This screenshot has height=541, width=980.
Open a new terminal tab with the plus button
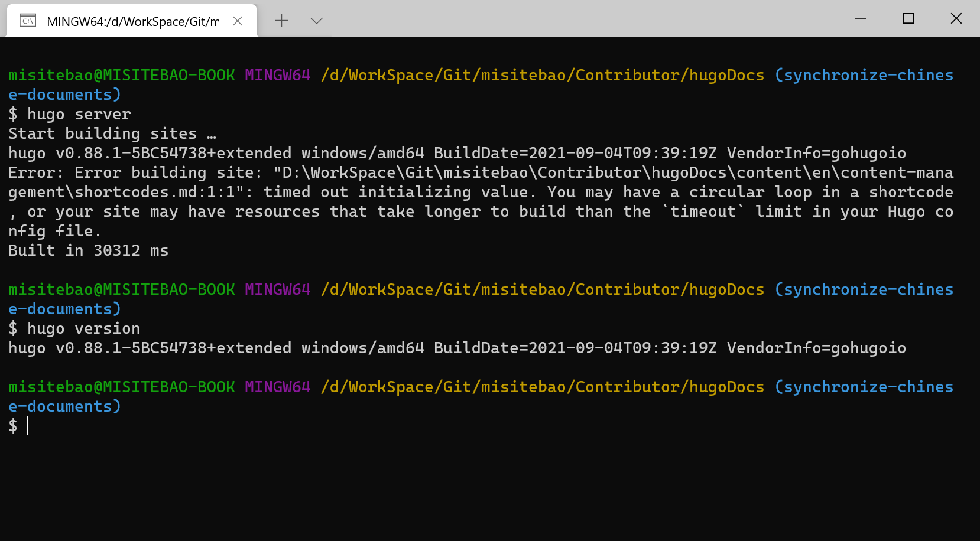281,20
